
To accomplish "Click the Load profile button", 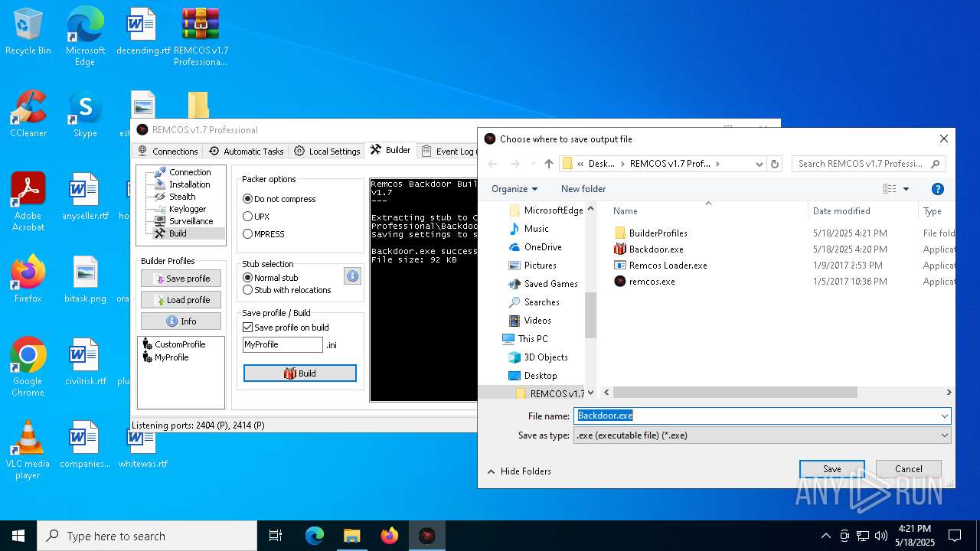I will 181,300.
